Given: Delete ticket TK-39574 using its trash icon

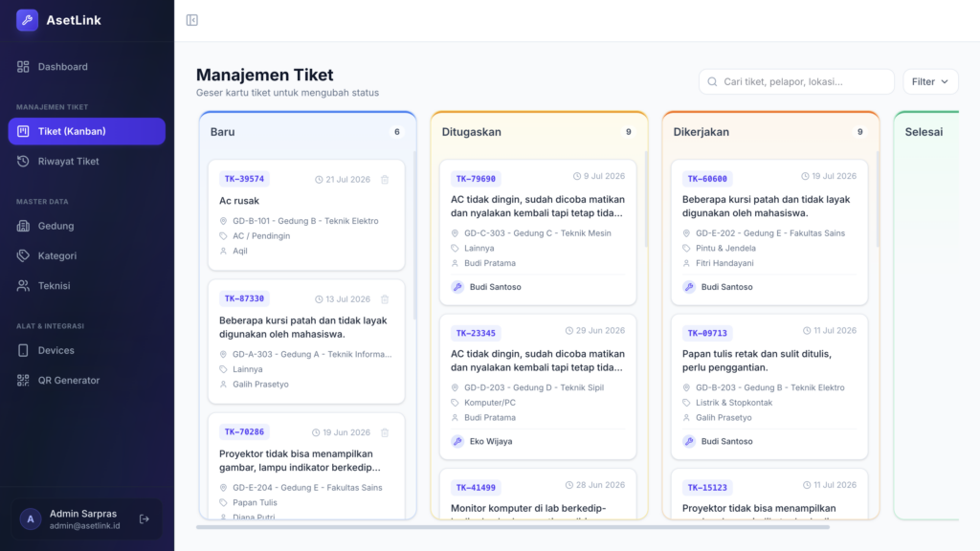Looking at the screenshot, I should 385,179.
